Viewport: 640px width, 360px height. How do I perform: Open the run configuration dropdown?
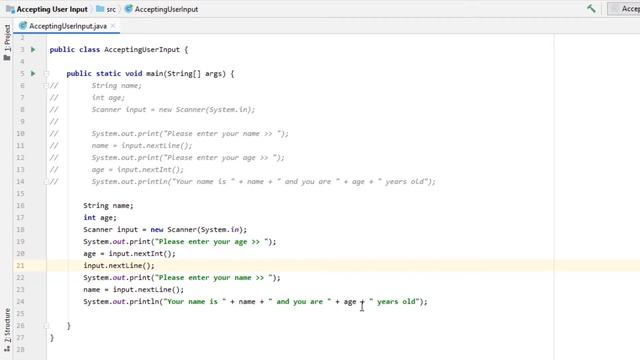[624, 9]
